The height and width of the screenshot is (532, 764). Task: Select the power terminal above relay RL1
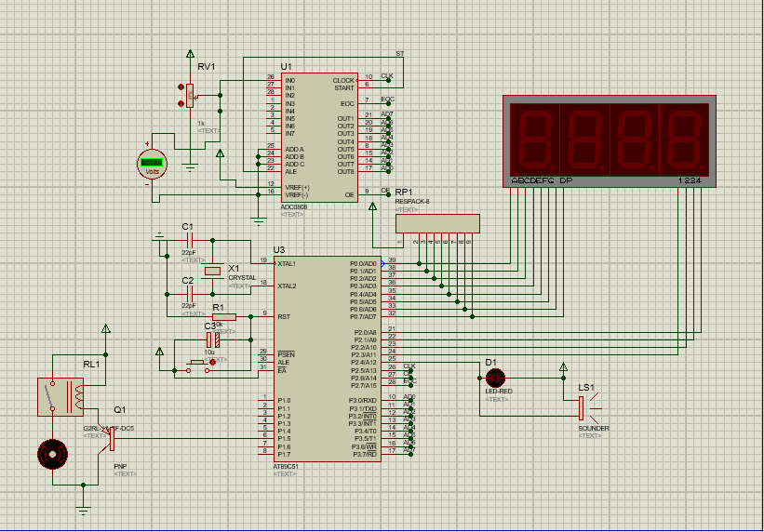[x=106, y=329]
